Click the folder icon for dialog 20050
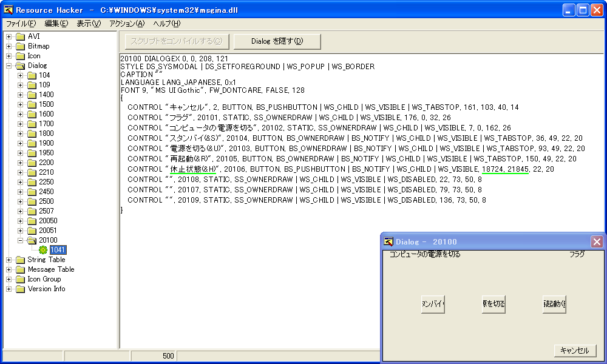 tap(32, 221)
